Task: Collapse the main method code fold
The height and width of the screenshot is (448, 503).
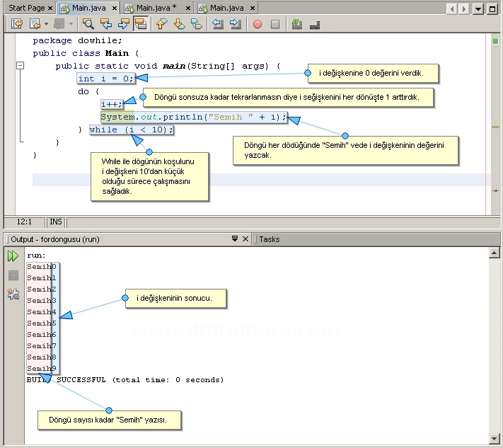Action: (21, 66)
